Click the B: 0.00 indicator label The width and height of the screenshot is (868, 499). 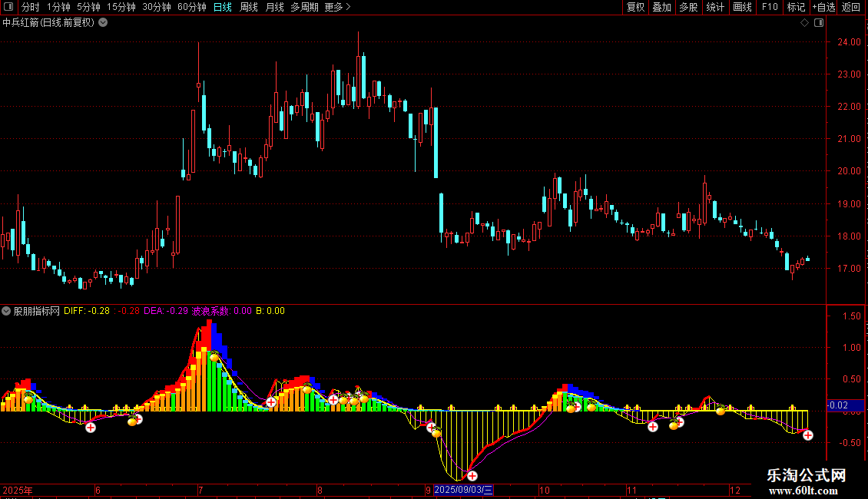pyautogui.click(x=270, y=311)
